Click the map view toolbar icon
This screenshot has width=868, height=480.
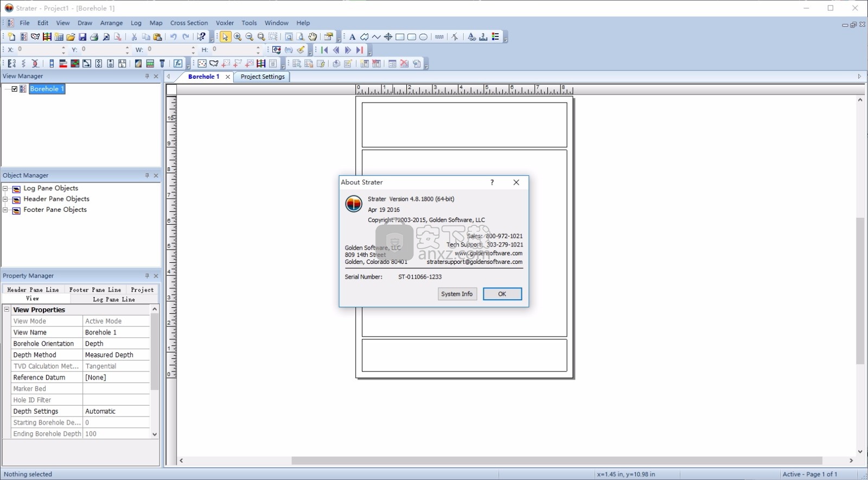point(35,36)
